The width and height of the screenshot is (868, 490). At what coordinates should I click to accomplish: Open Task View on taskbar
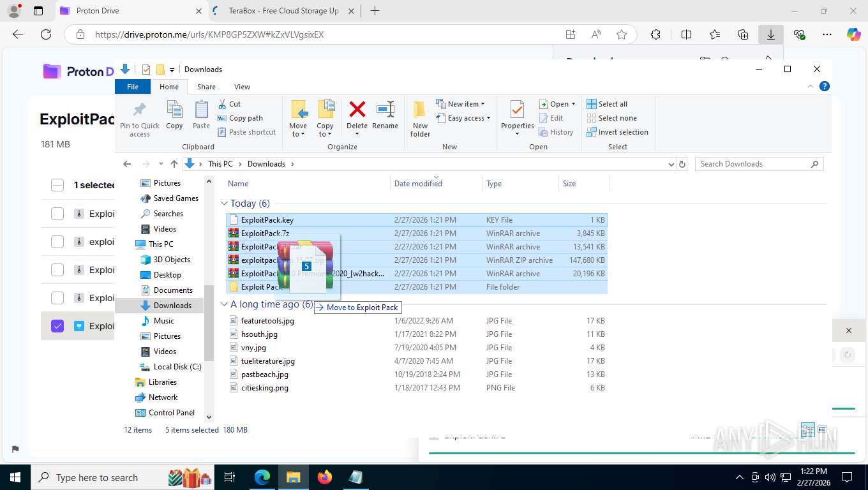point(230,477)
